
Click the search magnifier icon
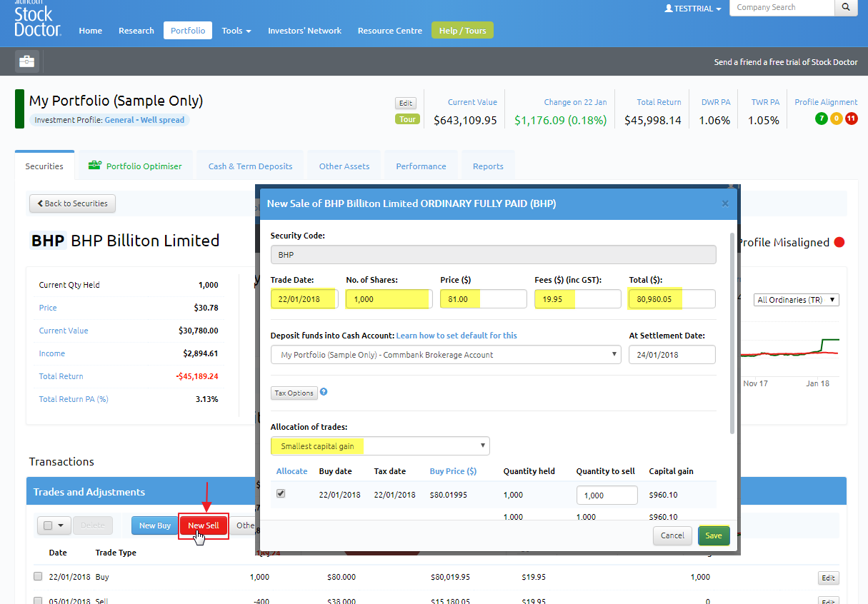(846, 7)
